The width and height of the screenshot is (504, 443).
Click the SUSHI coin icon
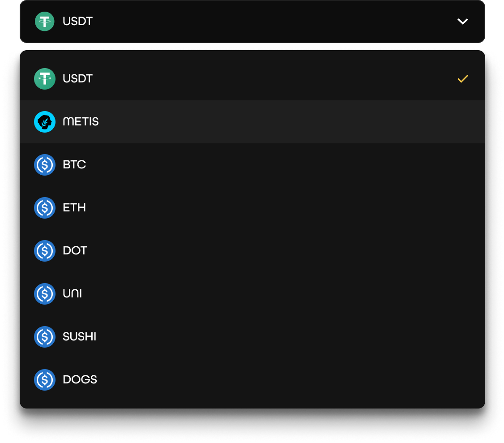45,337
